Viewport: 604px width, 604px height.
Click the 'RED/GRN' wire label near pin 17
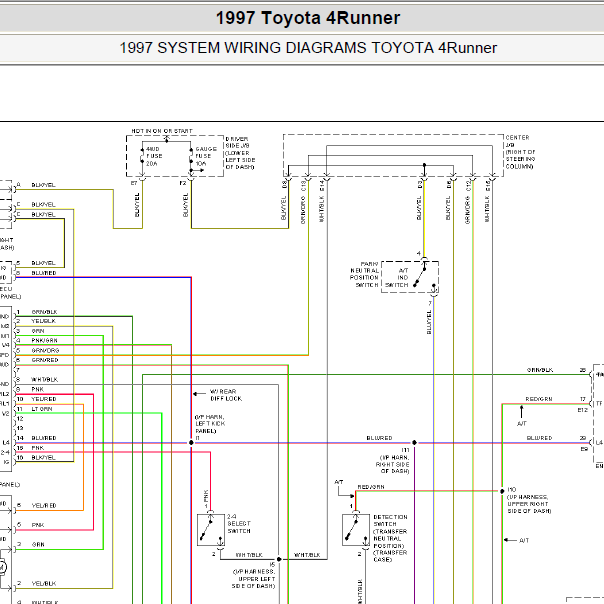tap(539, 399)
